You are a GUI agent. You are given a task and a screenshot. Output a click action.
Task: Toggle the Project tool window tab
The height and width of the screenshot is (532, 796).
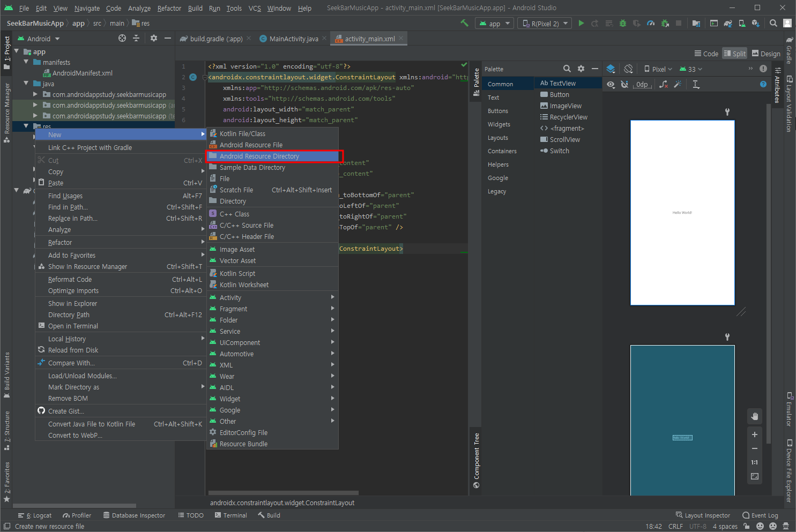point(7,53)
